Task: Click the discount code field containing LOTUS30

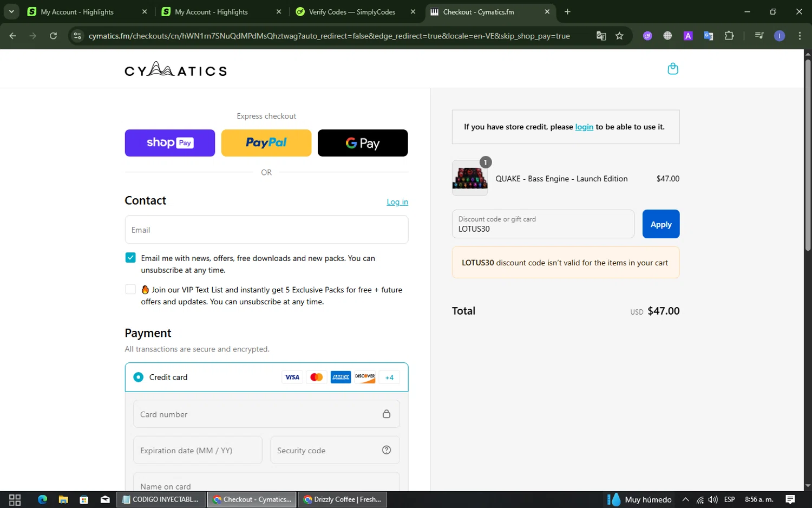Action: click(x=543, y=224)
